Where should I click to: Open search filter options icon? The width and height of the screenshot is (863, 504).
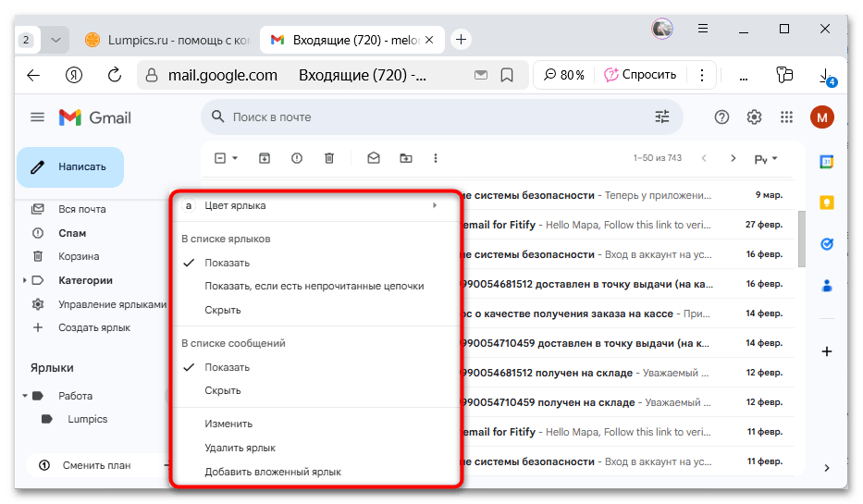tap(662, 117)
